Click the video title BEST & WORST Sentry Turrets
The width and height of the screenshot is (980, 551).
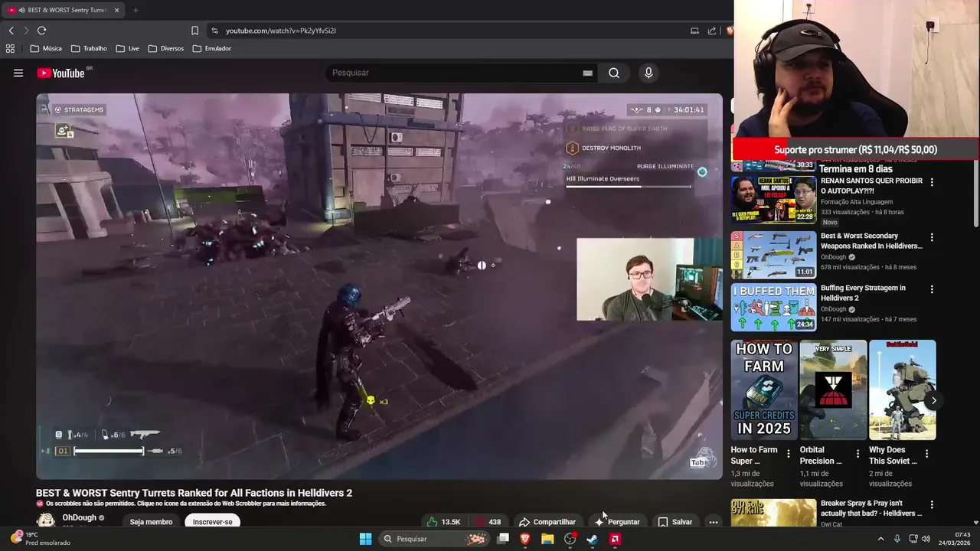[x=194, y=493]
